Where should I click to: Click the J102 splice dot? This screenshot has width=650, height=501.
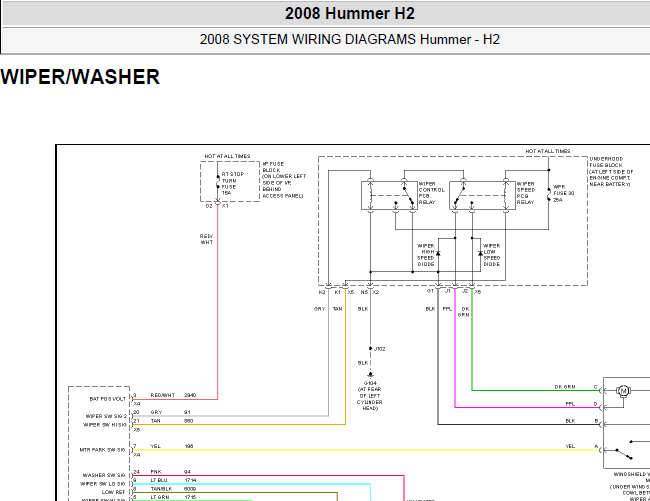[370, 349]
